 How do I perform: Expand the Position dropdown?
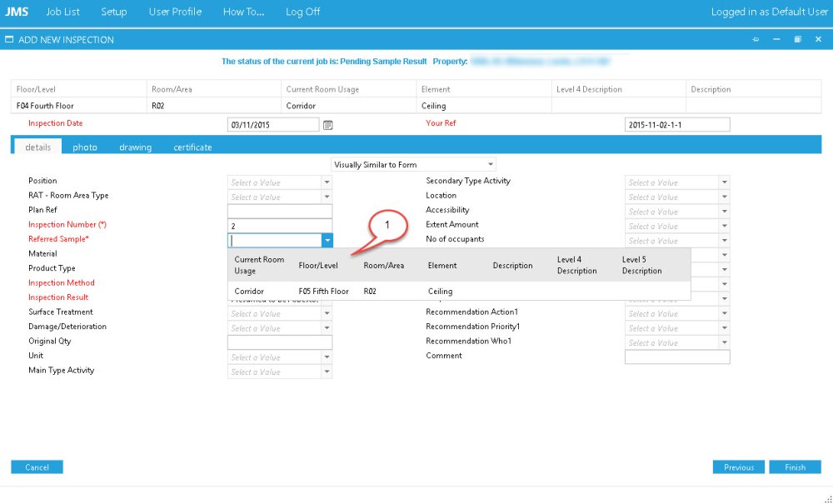327,182
